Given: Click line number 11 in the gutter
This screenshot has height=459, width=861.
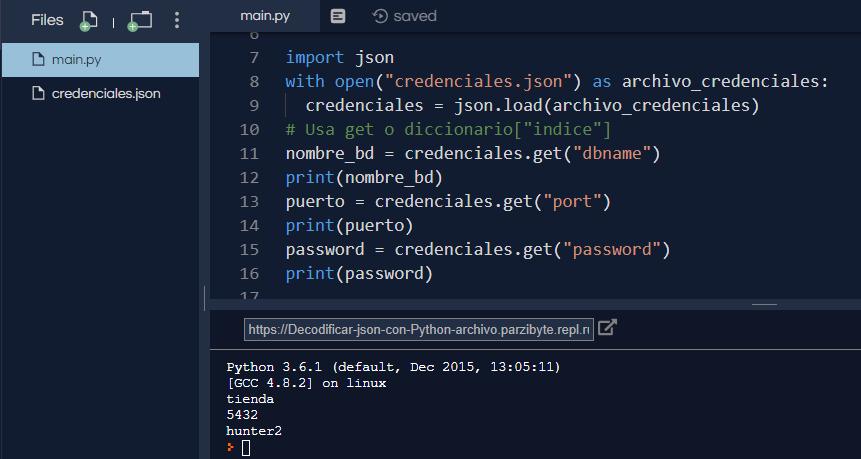Looking at the screenshot, I should (x=249, y=153).
